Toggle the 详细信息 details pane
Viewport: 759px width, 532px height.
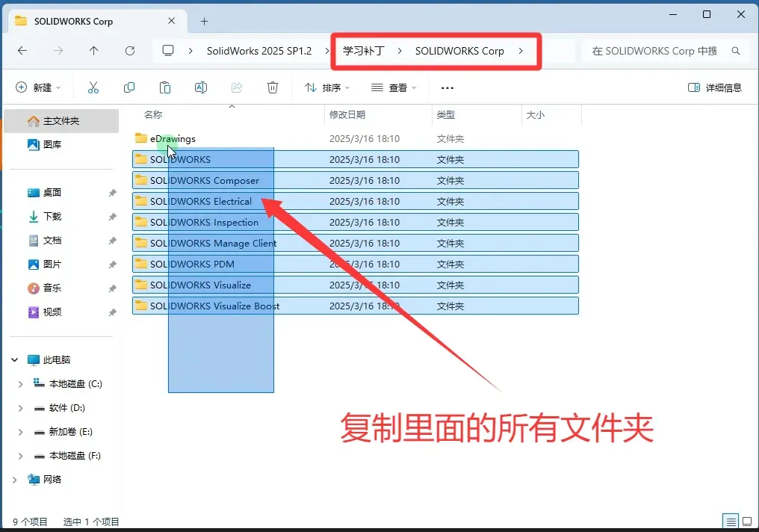click(714, 87)
